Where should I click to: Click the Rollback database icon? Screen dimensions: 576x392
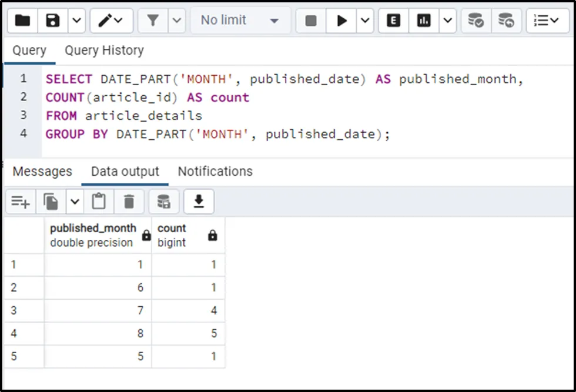click(x=506, y=21)
